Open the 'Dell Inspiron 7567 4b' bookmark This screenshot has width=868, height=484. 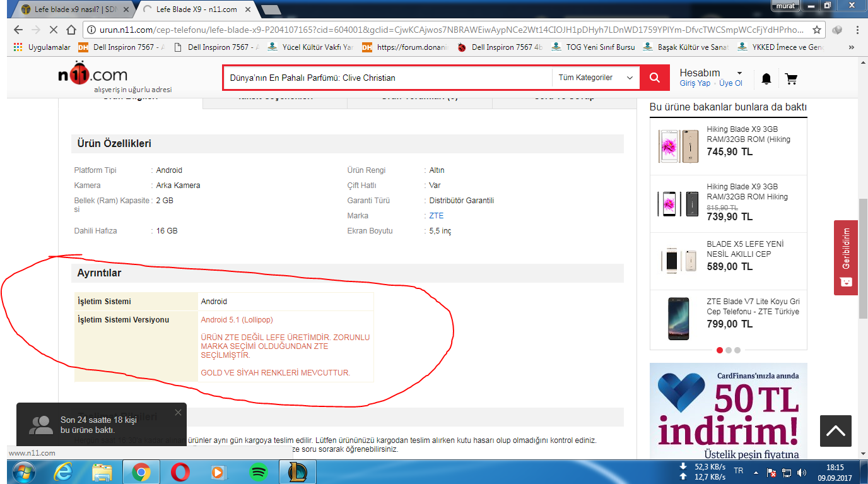click(500, 47)
